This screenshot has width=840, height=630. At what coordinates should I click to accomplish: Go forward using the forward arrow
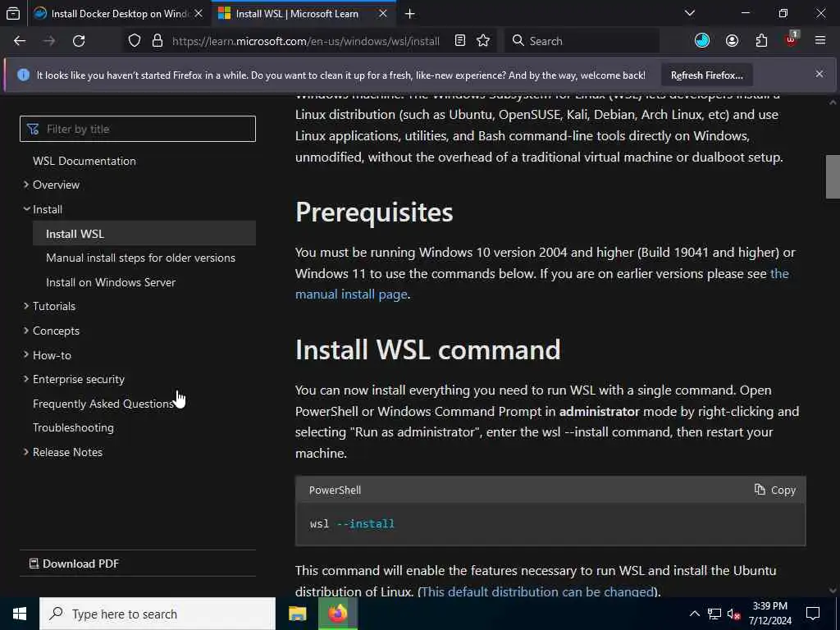[49, 41]
